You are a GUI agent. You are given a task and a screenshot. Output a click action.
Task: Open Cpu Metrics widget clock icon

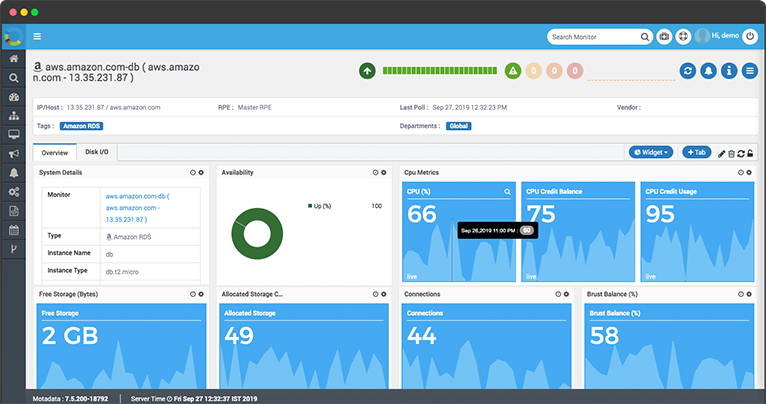[x=741, y=172]
